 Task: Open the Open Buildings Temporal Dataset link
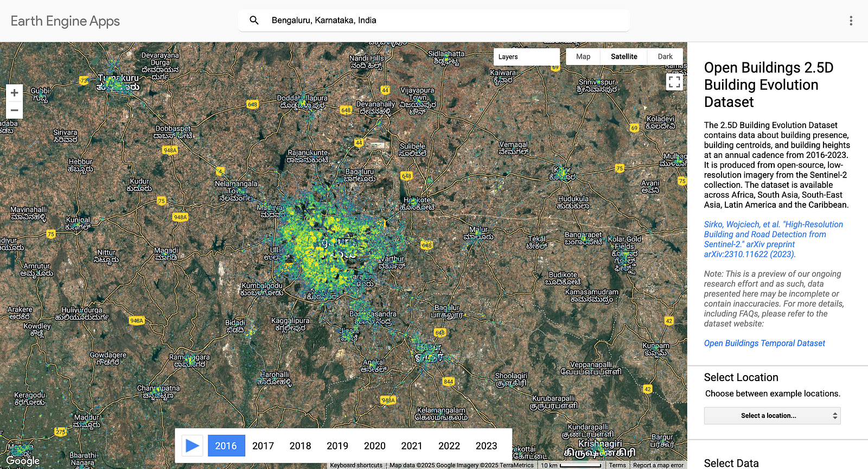[764, 343]
